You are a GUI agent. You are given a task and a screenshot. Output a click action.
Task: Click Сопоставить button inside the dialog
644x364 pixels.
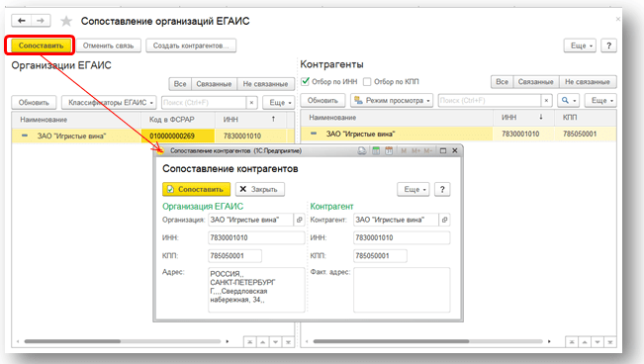[x=196, y=189]
